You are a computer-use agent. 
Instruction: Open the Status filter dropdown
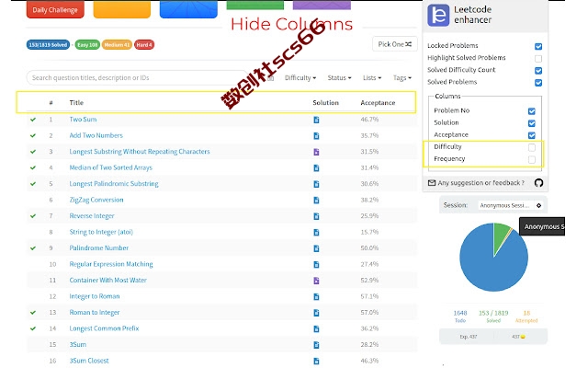[x=339, y=77]
